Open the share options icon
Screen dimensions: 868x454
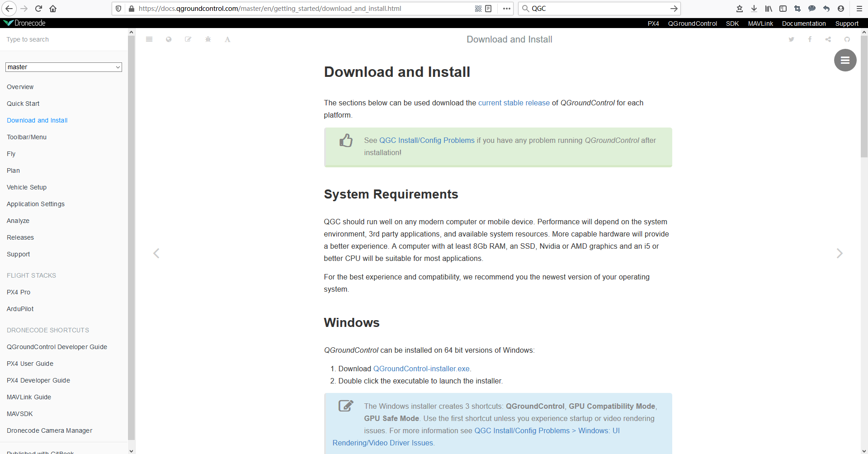click(x=828, y=39)
